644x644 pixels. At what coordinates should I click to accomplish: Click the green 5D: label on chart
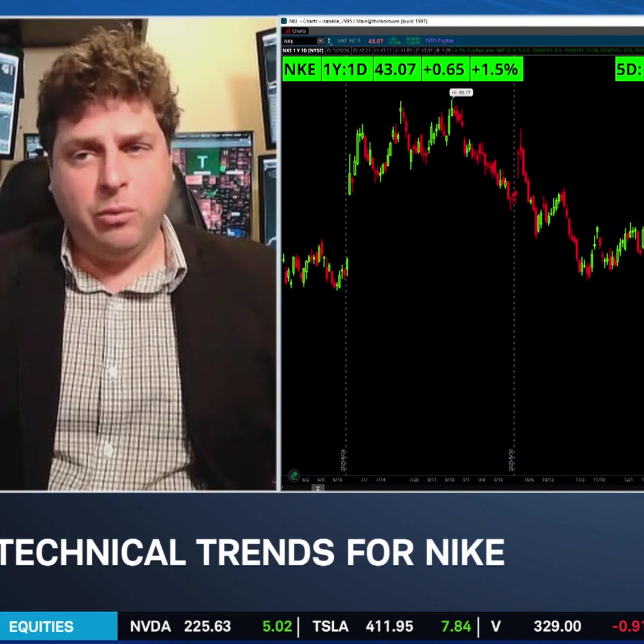(629, 69)
